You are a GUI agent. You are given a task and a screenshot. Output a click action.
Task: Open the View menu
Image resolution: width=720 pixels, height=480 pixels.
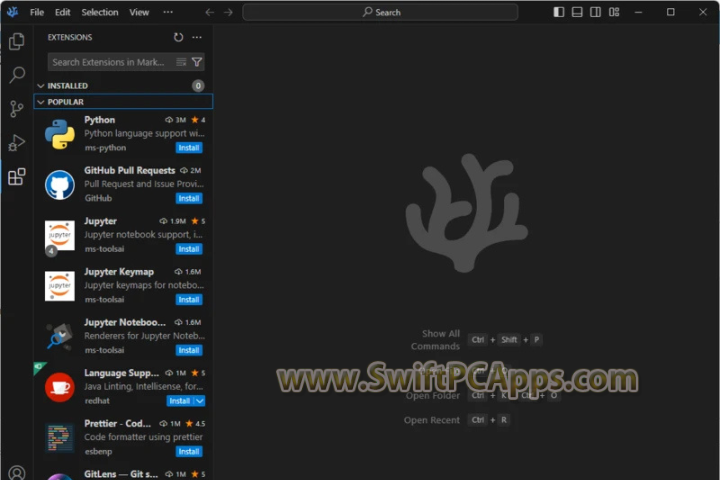(139, 12)
